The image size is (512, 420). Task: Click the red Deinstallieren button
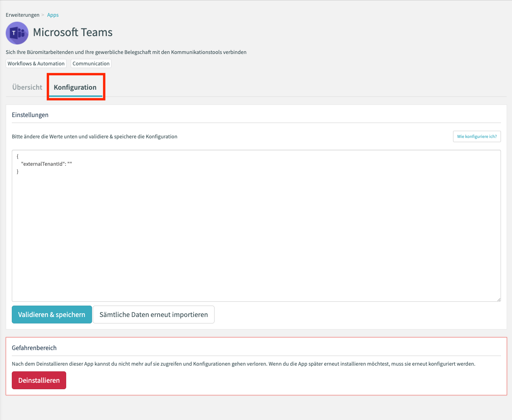(39, 380)
